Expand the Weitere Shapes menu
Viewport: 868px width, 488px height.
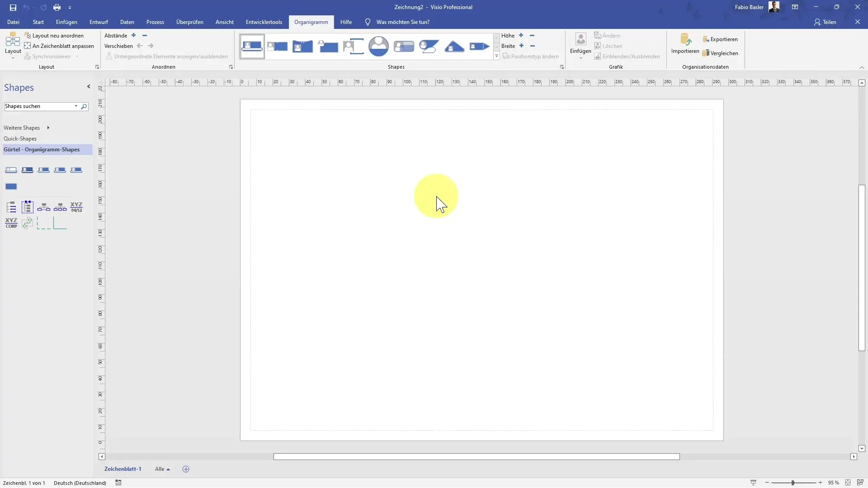click(26, 128)
